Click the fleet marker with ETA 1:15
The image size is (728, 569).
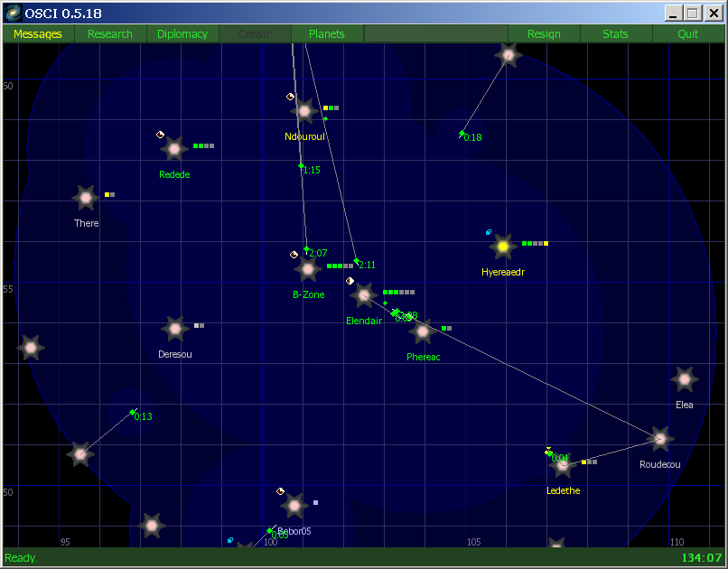point(301,166)
